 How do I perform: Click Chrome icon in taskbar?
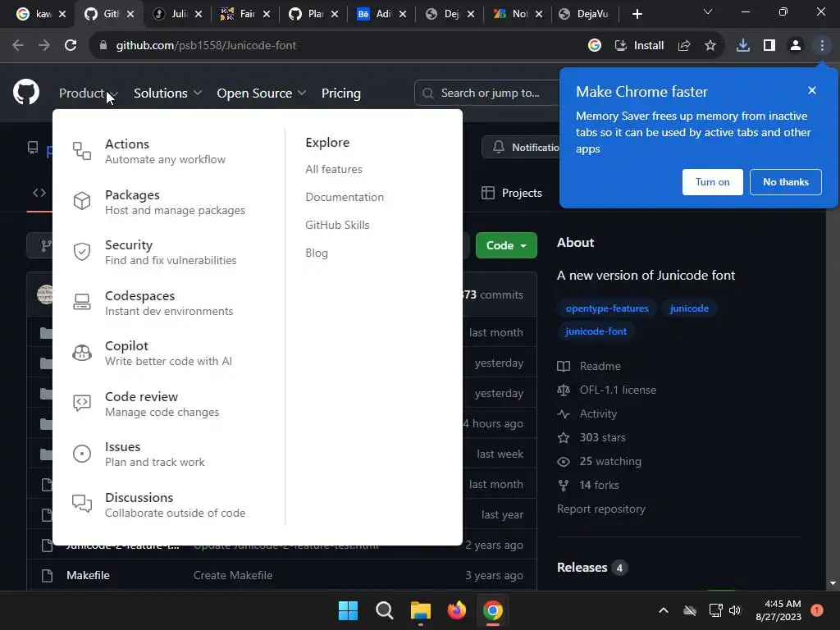[x=493, y=610]
